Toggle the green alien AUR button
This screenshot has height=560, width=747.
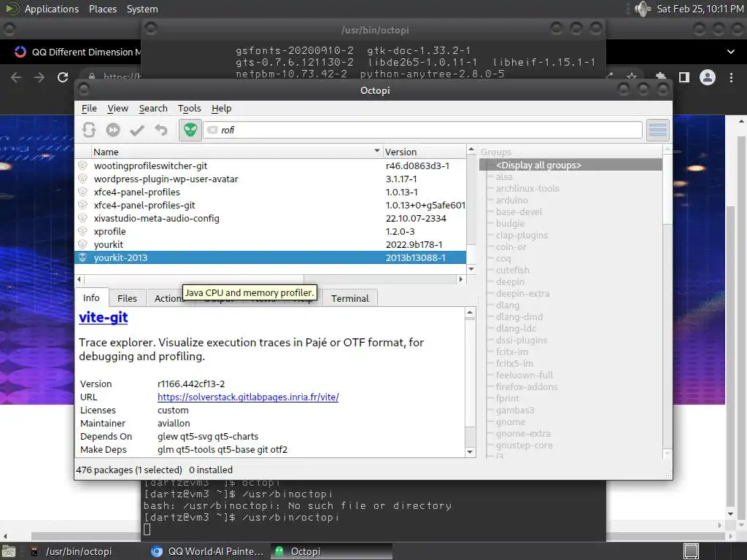click(x=190, y=130)
